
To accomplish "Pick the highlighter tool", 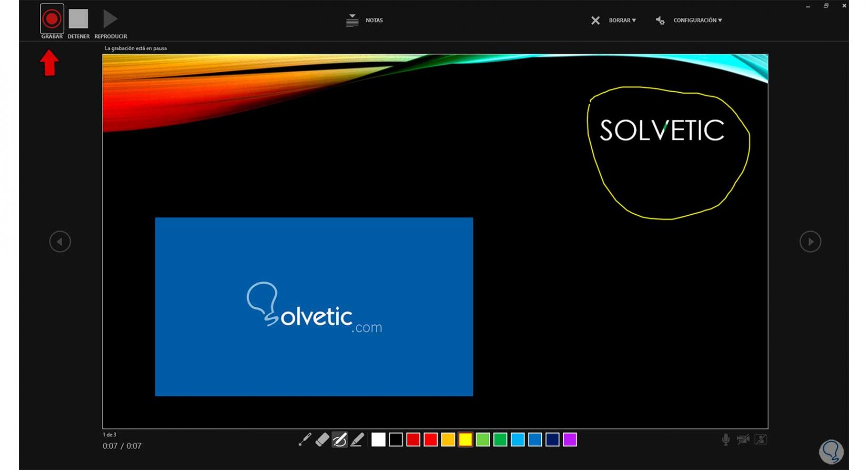I will tap(357, 439).
